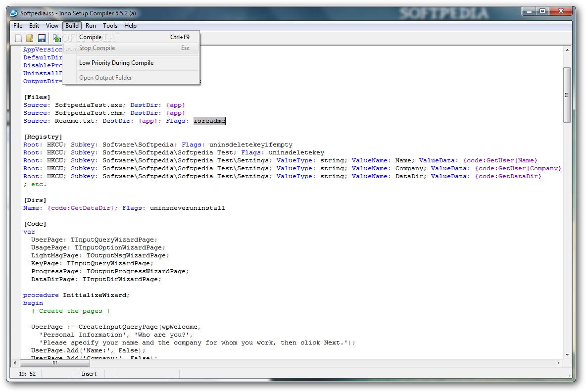Click the horizontal scrollbar thumb
Viewport: 586px width, 392px height.
54,363
